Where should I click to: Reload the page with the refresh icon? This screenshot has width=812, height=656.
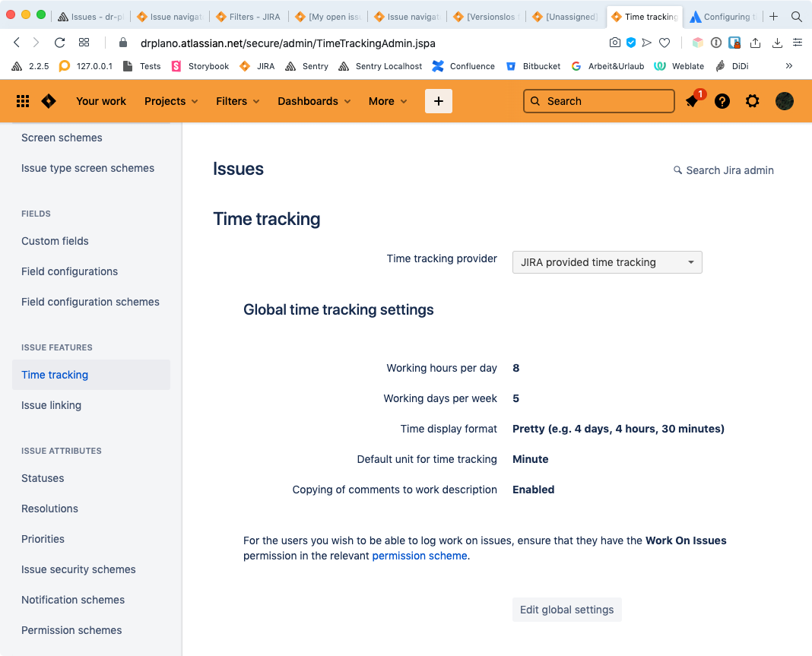point(59,43)
